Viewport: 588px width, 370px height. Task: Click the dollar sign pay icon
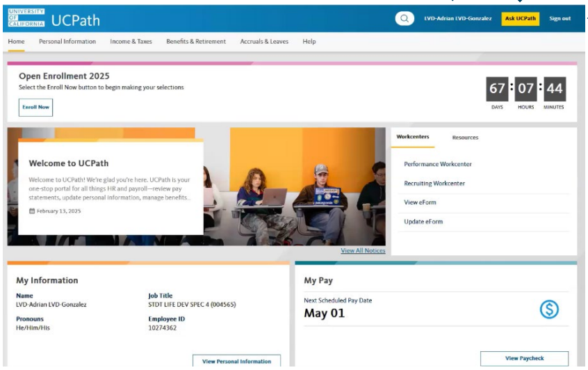549,309
